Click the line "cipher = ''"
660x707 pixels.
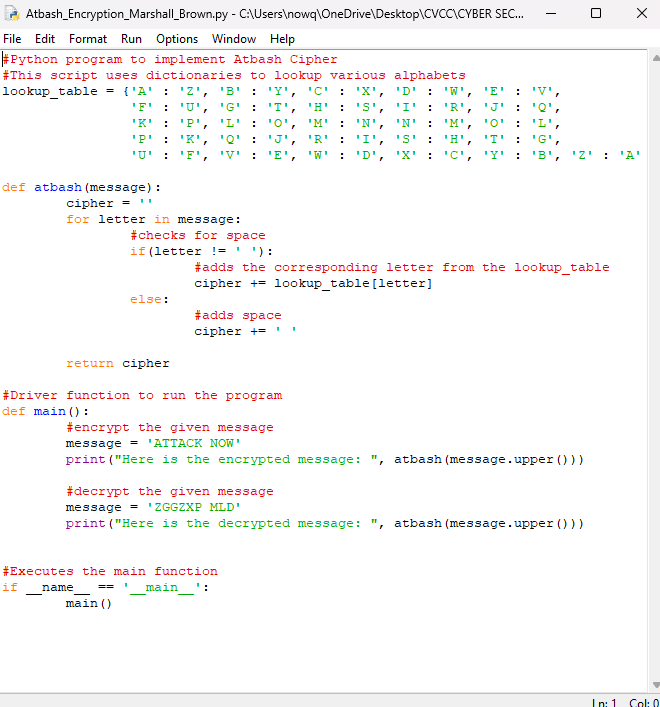tap(110, 203)
